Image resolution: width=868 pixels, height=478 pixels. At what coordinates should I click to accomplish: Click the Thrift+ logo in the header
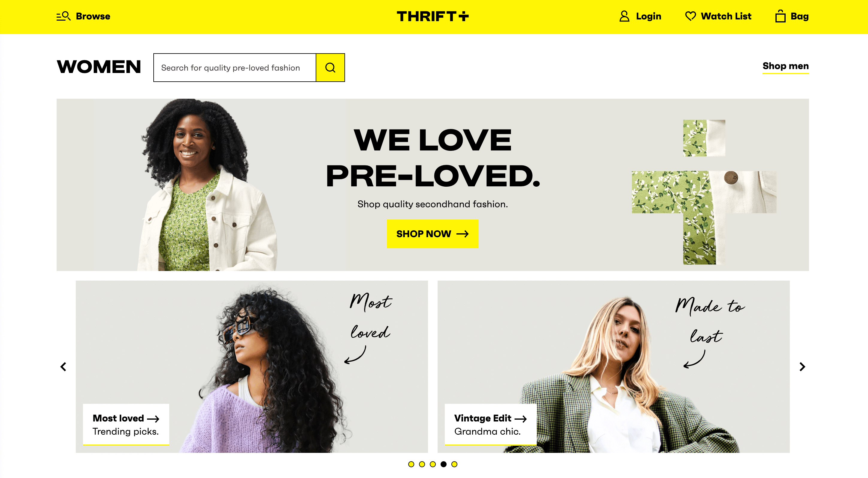tap(434, 16)
